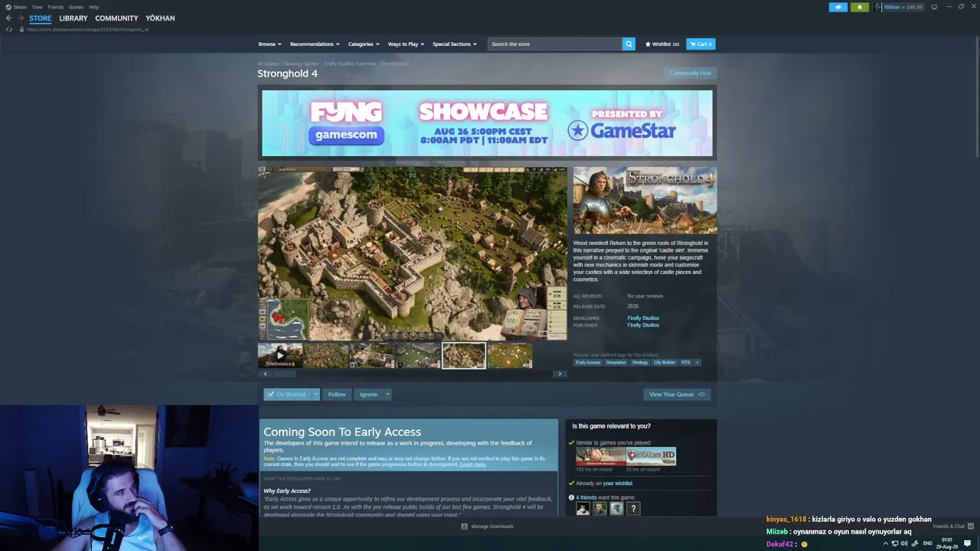Open the Early Access Learn more link
The height and width of the screenshot is (551, 980).
click(x=472, y=465)
